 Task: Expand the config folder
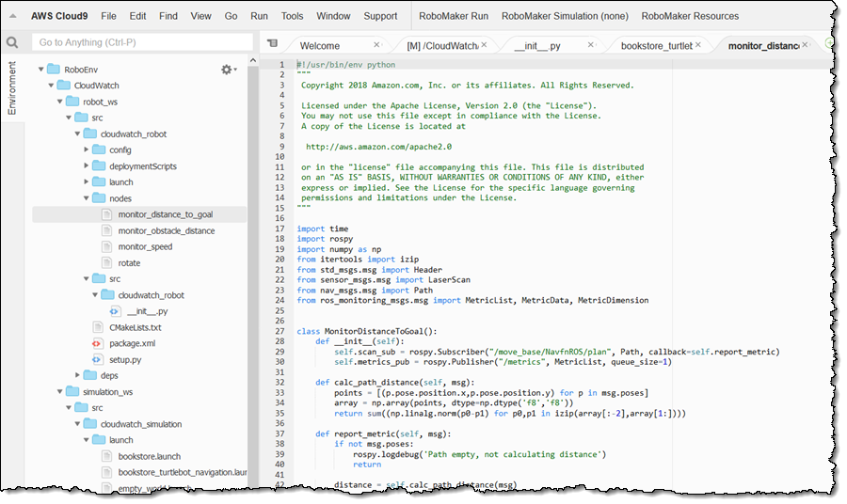point(87,150)
